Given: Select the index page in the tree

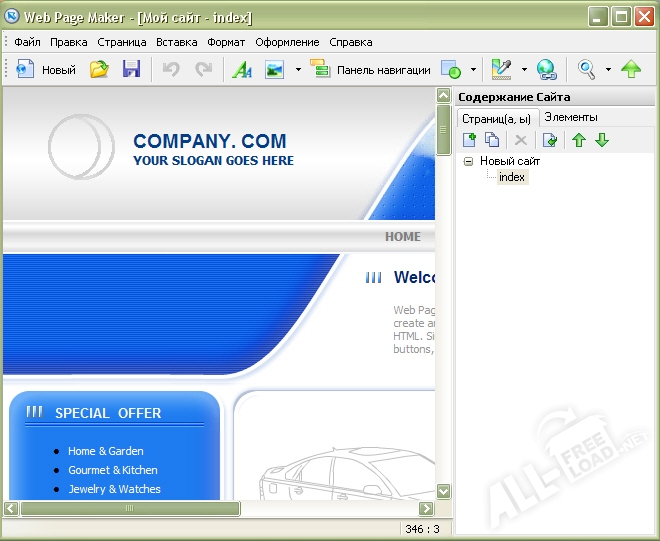Looking at the screenshot, I should tap(511, 177).
